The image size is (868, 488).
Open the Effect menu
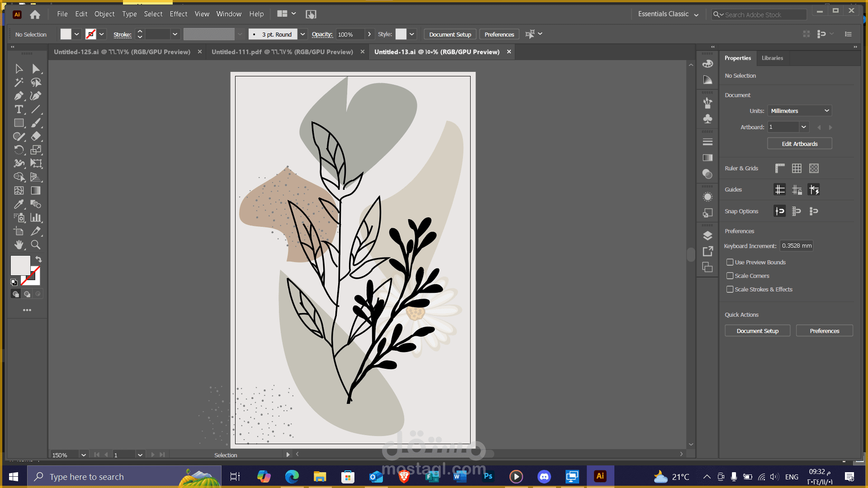coord(178,14)
